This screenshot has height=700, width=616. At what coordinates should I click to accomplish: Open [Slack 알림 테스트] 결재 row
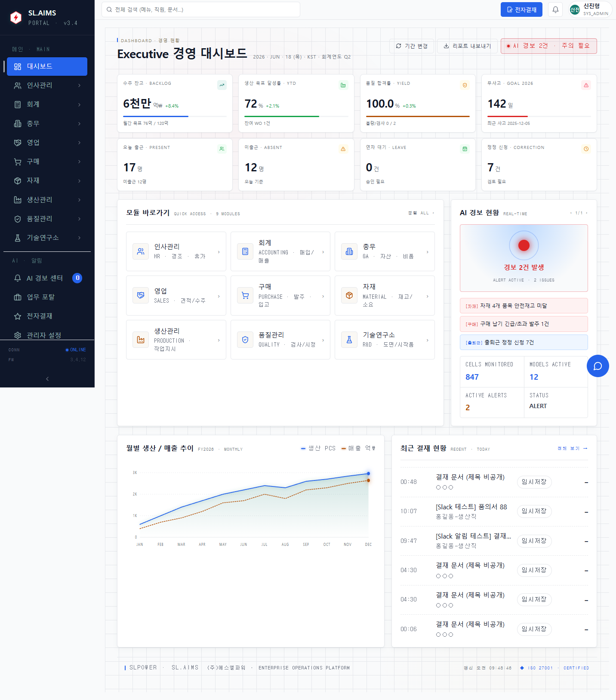[494, 541]
